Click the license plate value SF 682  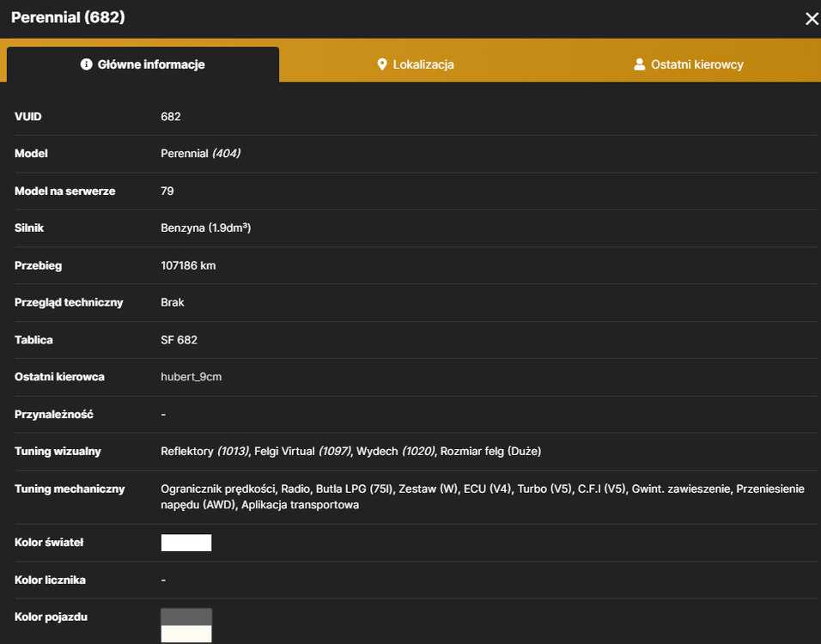tap(179, 340)
